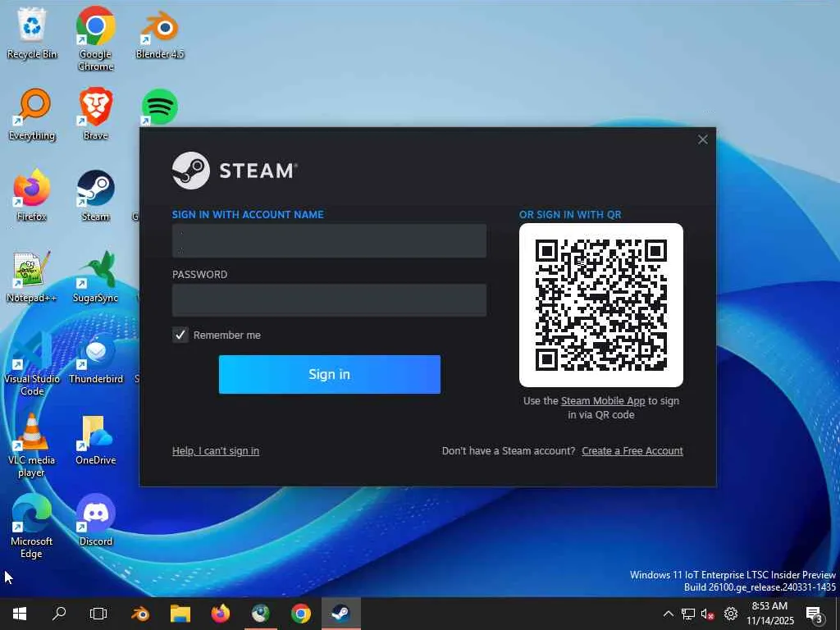Click the Steam logo in the dialog
Viewport: 840px width, 630px height.
click(x=235, y=171)
